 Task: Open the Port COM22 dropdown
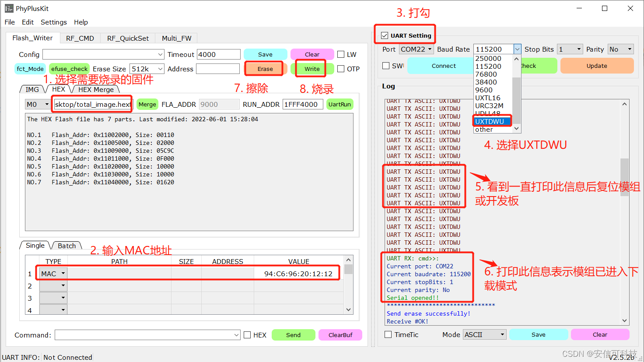[416, 49]
